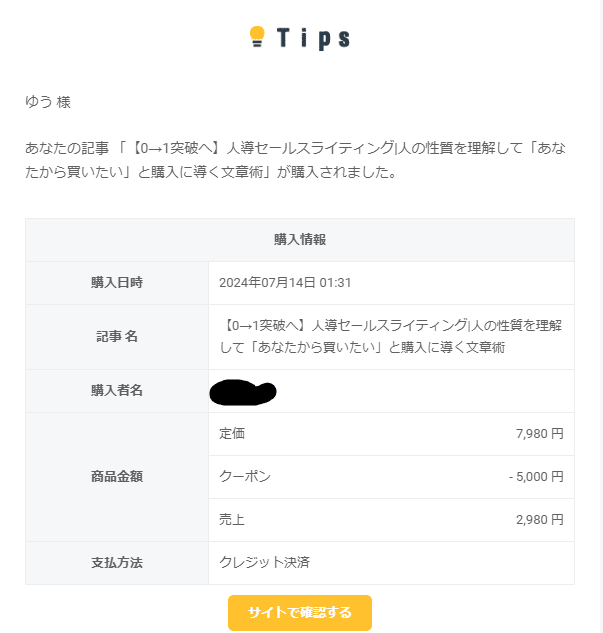Click the 定価 label

[232, 434]
